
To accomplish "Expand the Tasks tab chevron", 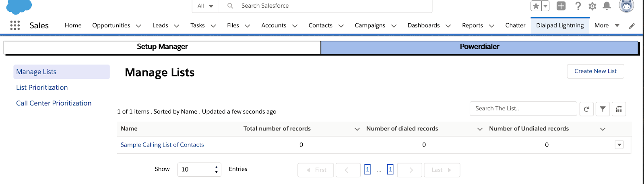I will click(213, 26).
